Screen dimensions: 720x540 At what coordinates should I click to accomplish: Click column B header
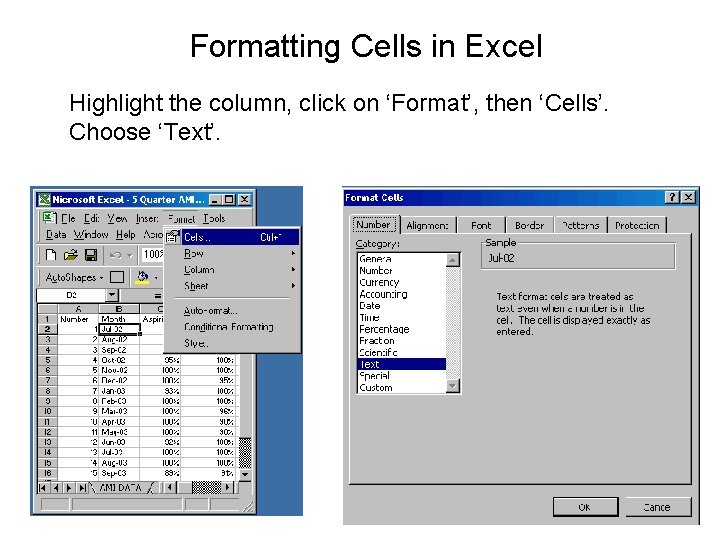click(119, 309)
